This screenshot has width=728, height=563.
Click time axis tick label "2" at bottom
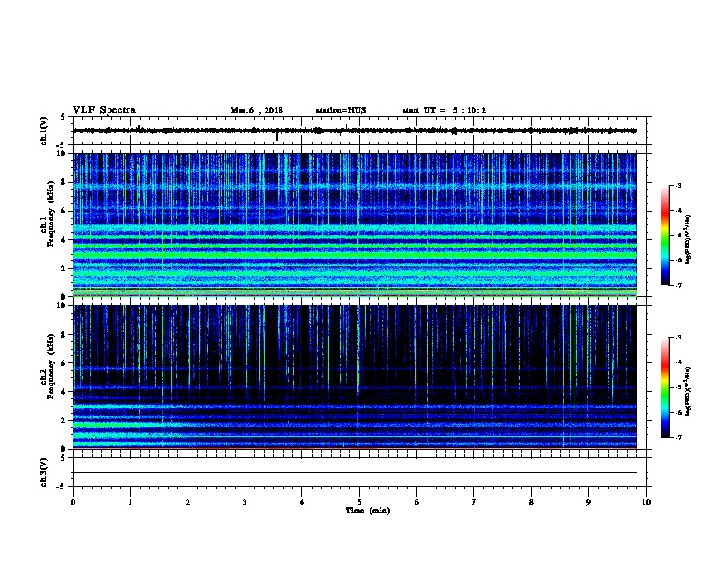188,501
